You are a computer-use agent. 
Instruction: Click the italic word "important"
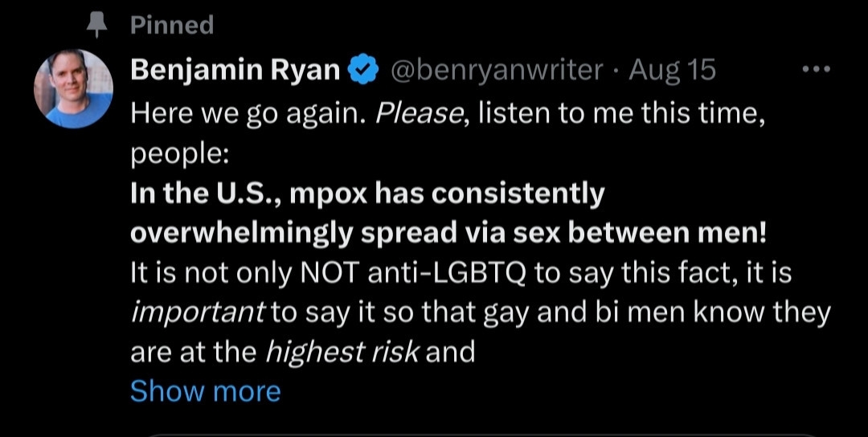click(198, 312)
